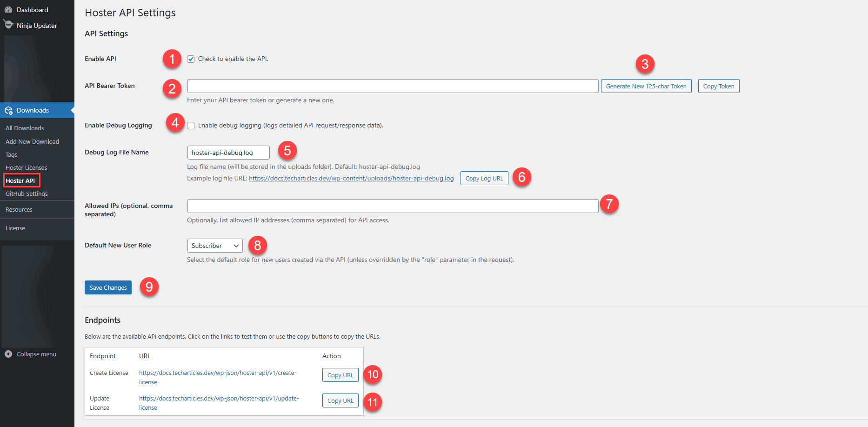This screenshot has width=868, height=427.
Task: Open the Dashboard menu item
Action: (x=32, y=10)
